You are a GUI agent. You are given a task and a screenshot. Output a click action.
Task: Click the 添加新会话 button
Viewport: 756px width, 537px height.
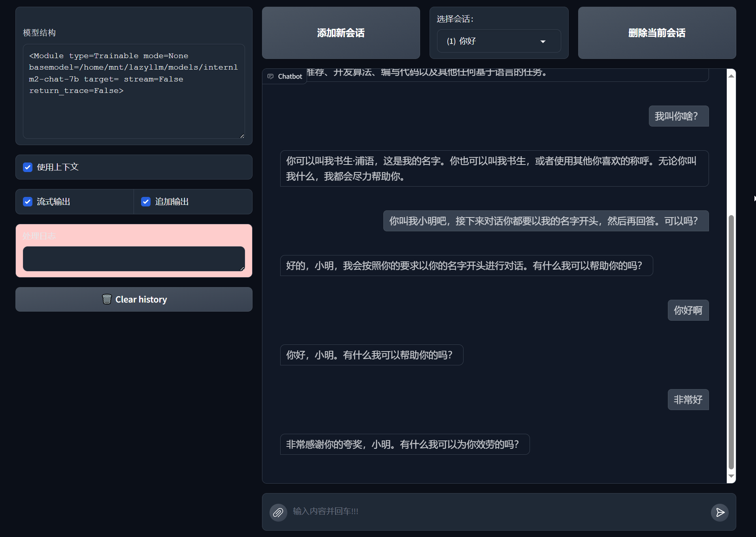click(341, 33)
